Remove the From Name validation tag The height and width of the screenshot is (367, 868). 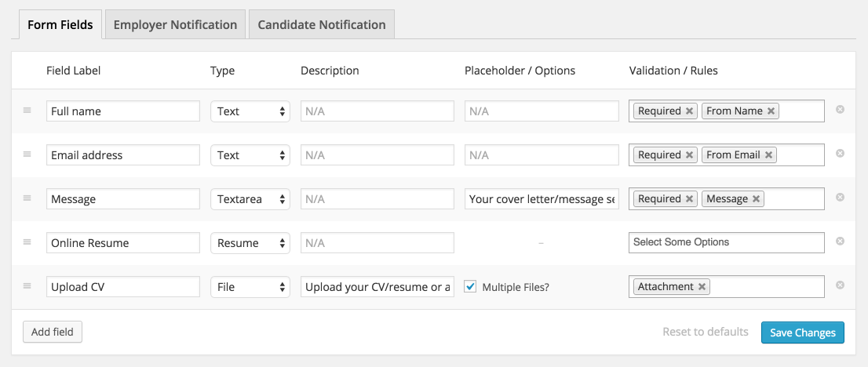point(771,111)
